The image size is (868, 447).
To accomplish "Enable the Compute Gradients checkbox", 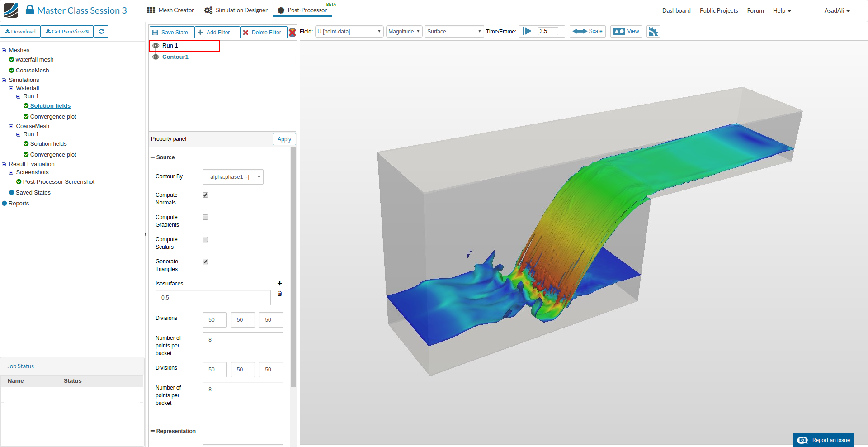I will tap(205, 217).
